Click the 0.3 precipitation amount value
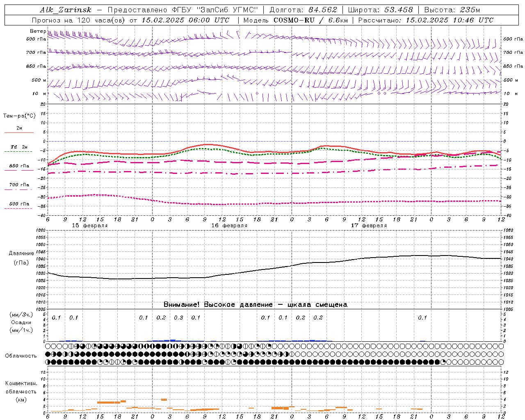525x420 pixels. (178, 317)
